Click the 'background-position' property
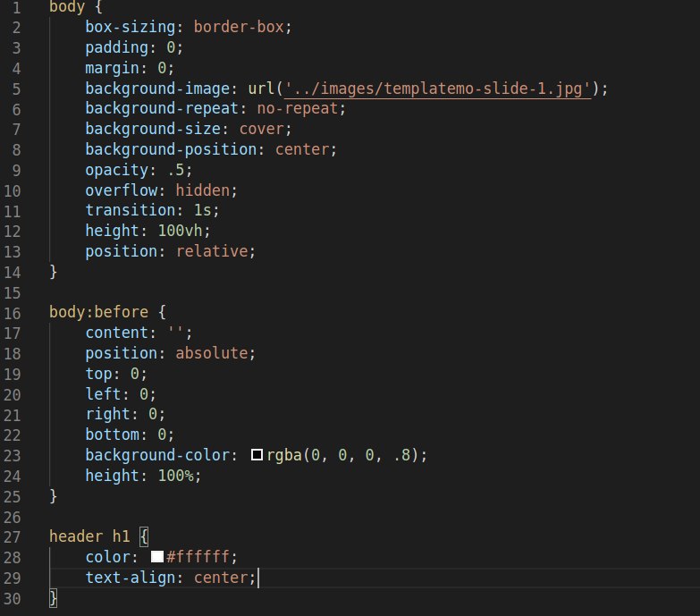This screenshot has height=616, width=700. click(x=171, y=149)
